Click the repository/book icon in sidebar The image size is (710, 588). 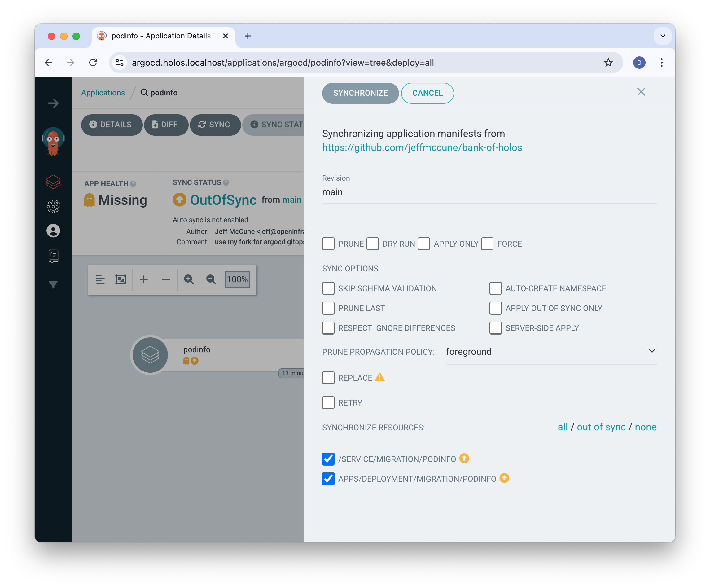click(54, 255)
